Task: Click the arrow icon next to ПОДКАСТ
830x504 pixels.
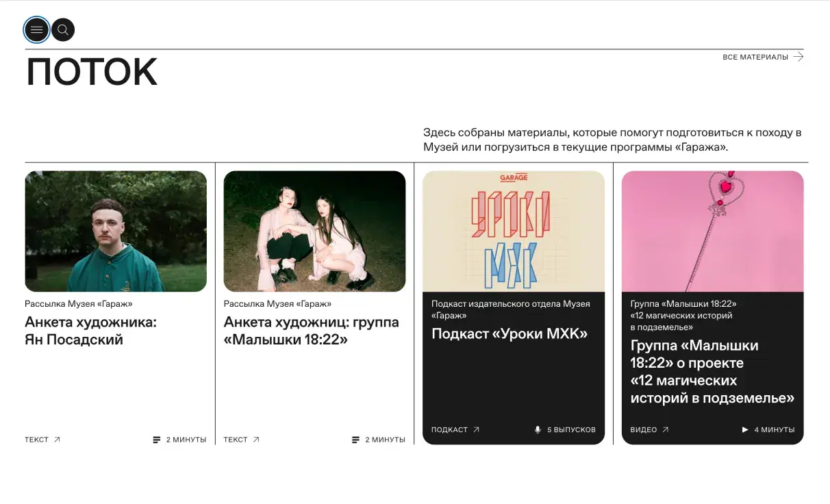Action: point(476,430)
